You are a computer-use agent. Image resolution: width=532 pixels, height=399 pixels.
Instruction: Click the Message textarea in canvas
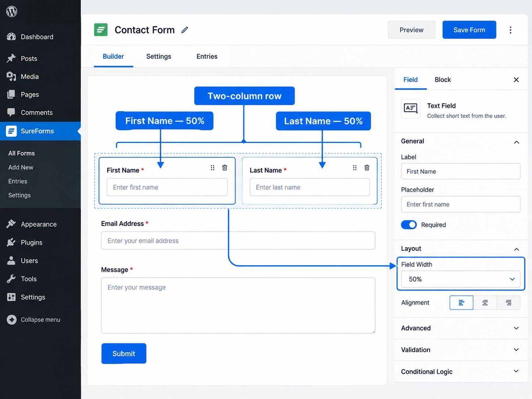238,306
